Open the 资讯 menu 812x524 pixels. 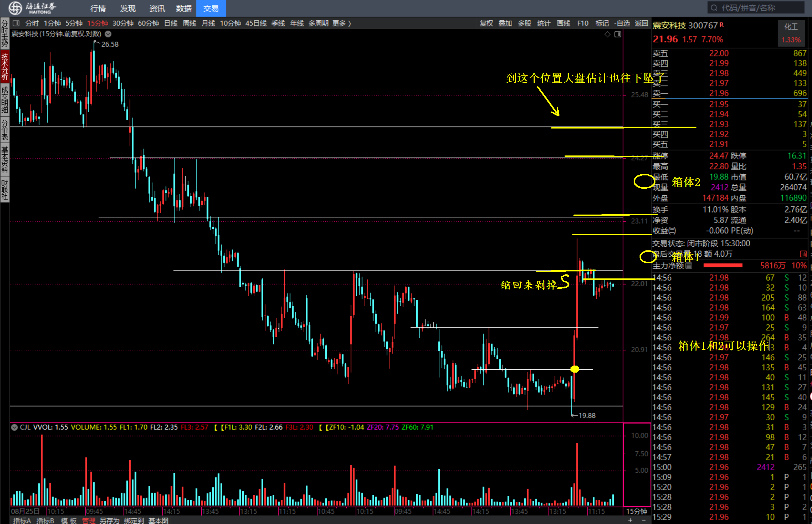point(157,8)
